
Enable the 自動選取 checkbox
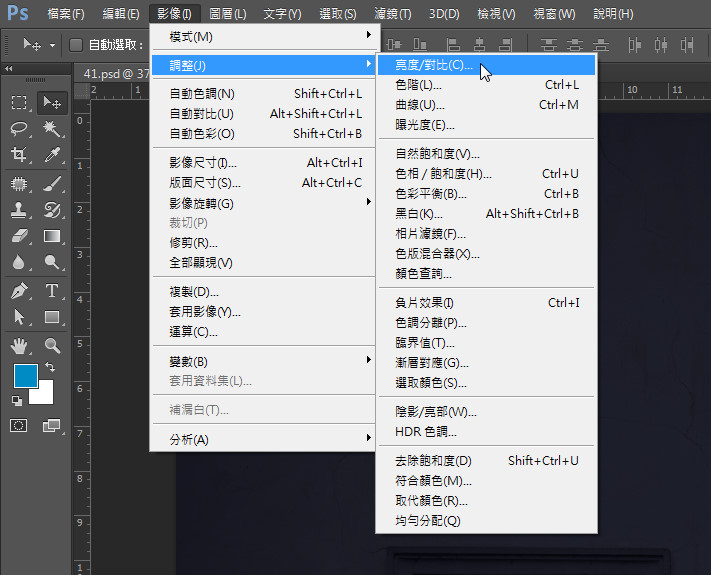tap(76, 45)
